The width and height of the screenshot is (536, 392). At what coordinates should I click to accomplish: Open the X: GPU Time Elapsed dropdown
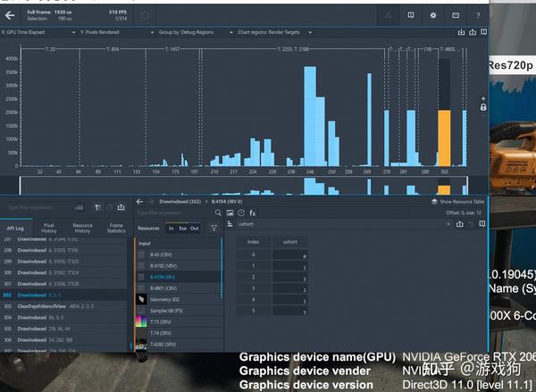37,31
